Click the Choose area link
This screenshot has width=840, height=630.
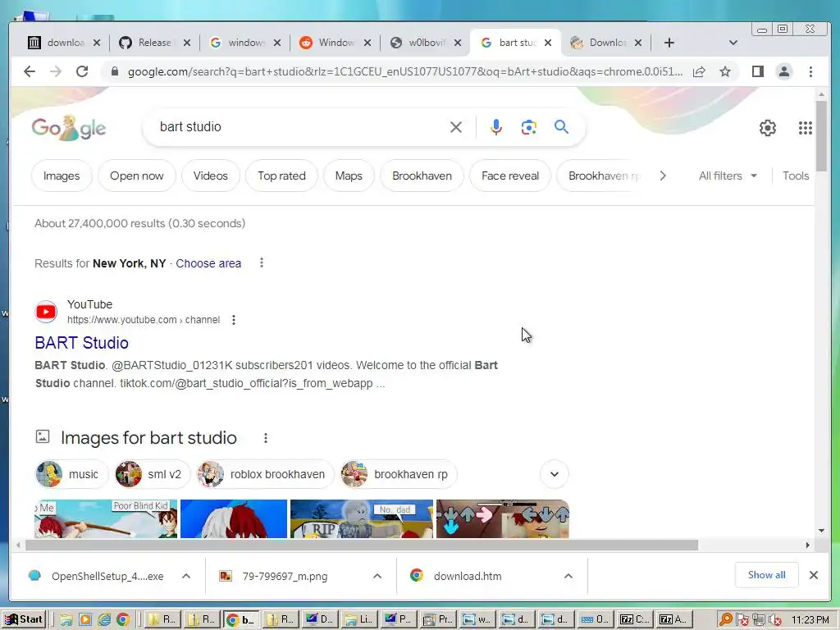pyautogui.click(x=208, y=263)
